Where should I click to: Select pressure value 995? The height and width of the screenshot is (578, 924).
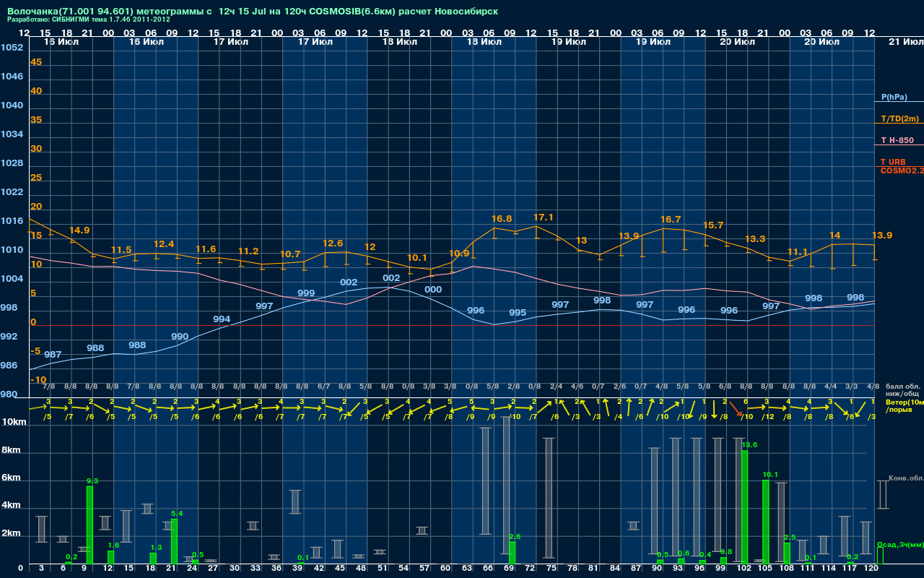coord(518,313)
